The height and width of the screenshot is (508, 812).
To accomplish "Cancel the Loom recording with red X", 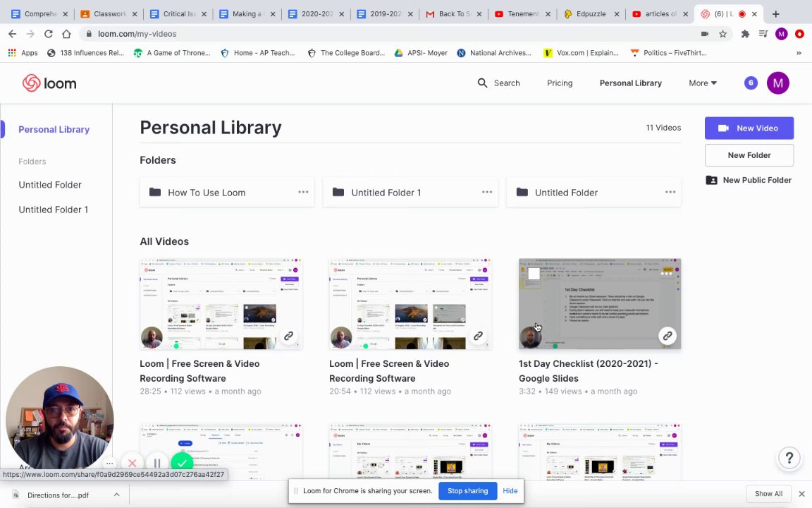I will coord(132,463).
